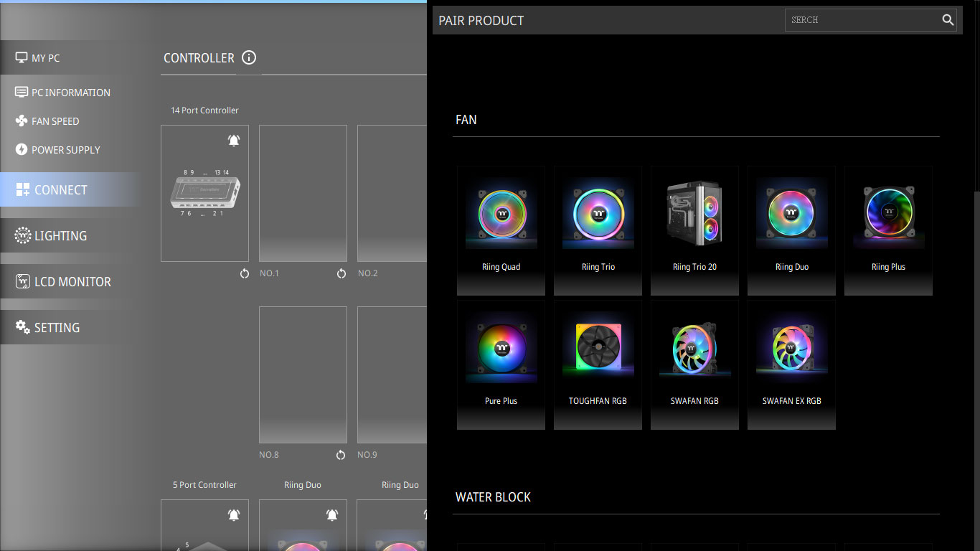Click the Controller info icon
Image resolution: width=980 pixels, height=551 pixels.
pos(249,57)
